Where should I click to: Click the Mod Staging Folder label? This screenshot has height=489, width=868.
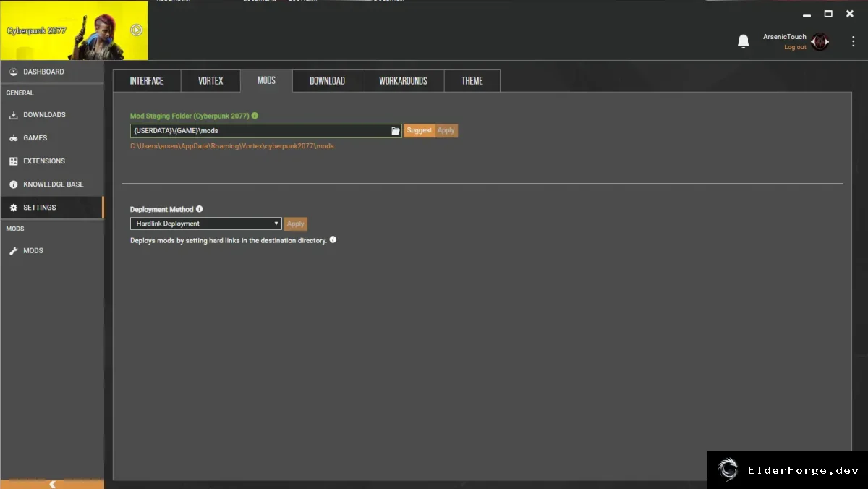(x=190, y=116)
